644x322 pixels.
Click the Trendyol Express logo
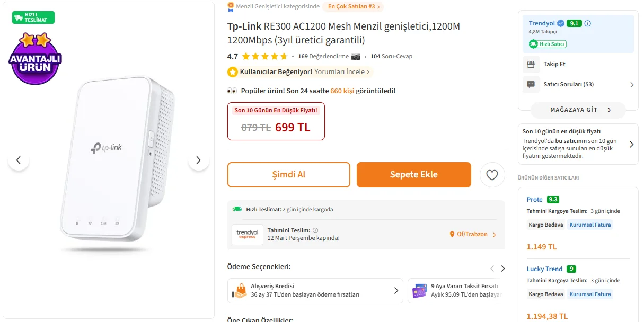pyautogui.click(x=247, y=234)
